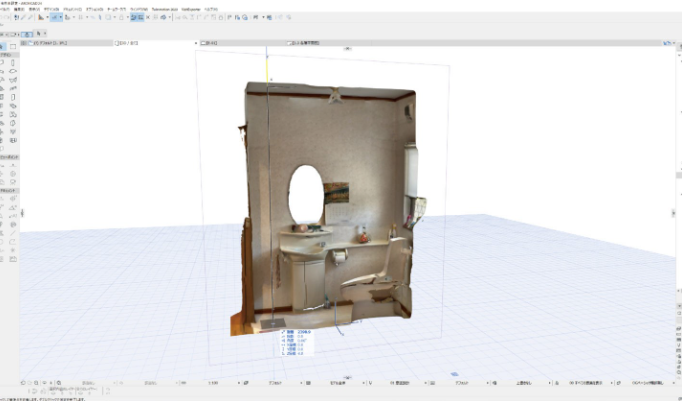Click the renovation filter icon beside 00 すべての要素を表示
This screenshot has width=682, height=401.
[x=557, y=383]
